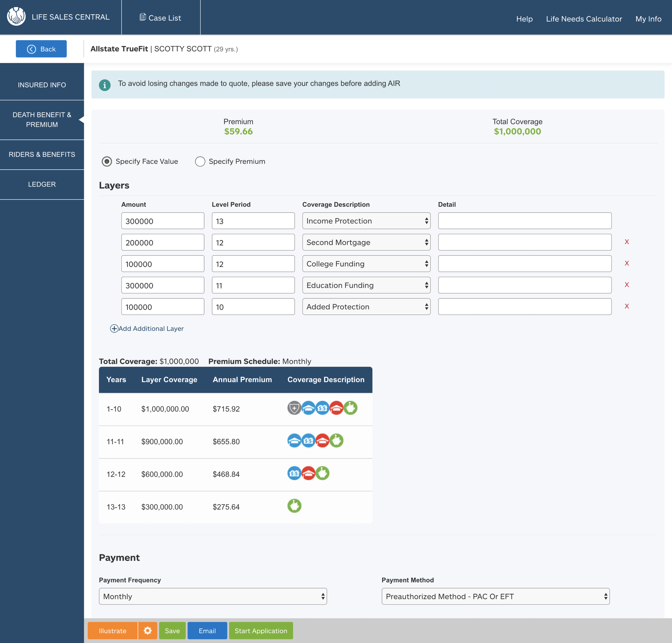Screen dimensions: 672x643
Task: Open the Education Funding coverage dropdown
Action: tap(366, 285)
